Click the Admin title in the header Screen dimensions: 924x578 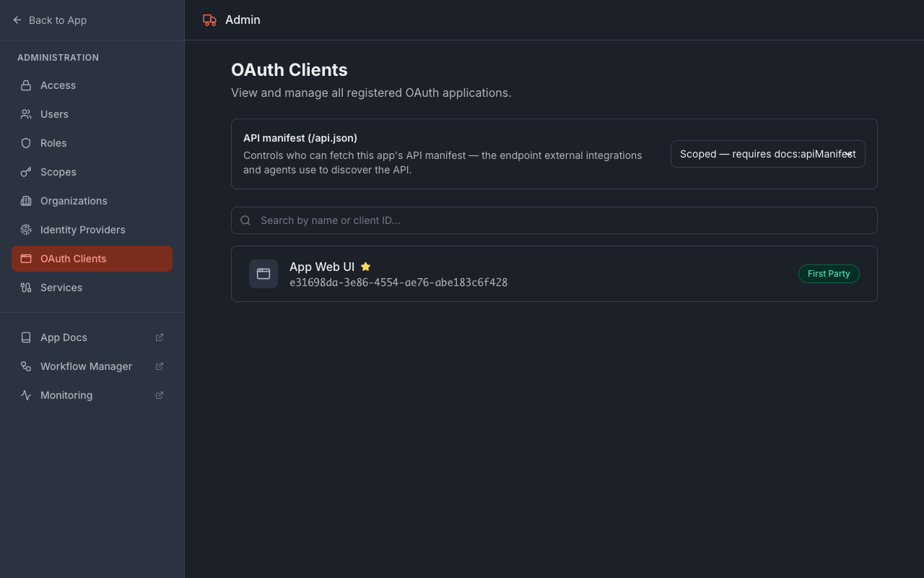[x=243, y=20]
